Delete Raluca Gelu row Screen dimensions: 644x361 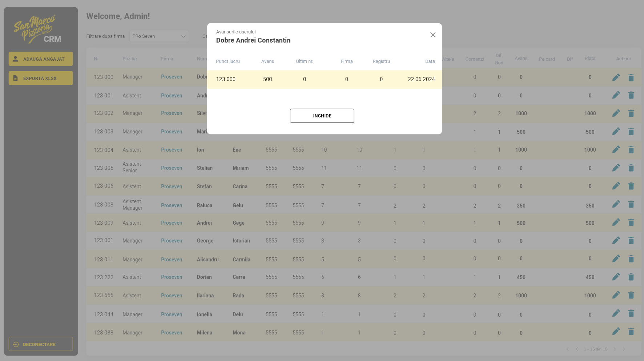[x=631, y=204]
